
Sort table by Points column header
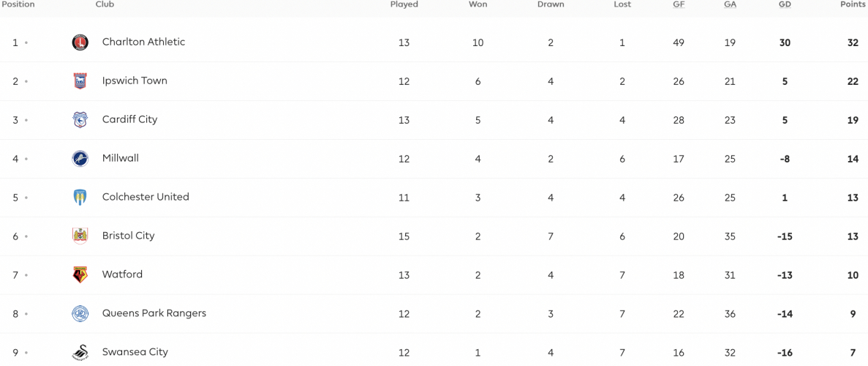[853, 4]
